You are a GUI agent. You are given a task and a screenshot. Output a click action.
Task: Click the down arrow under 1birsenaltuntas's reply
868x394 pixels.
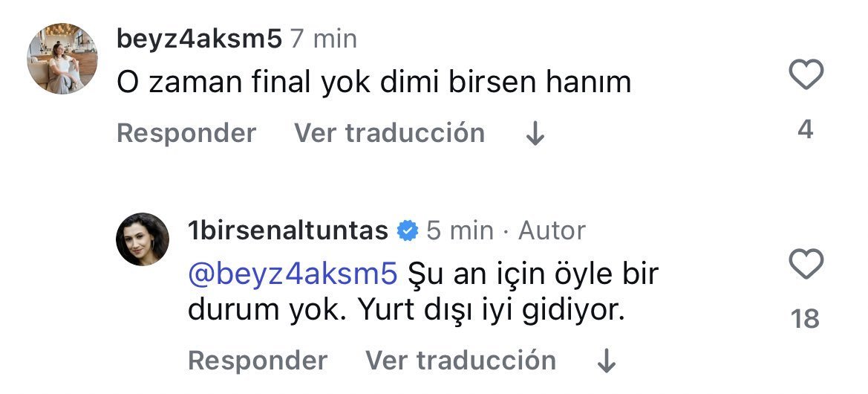coord(606,361)
